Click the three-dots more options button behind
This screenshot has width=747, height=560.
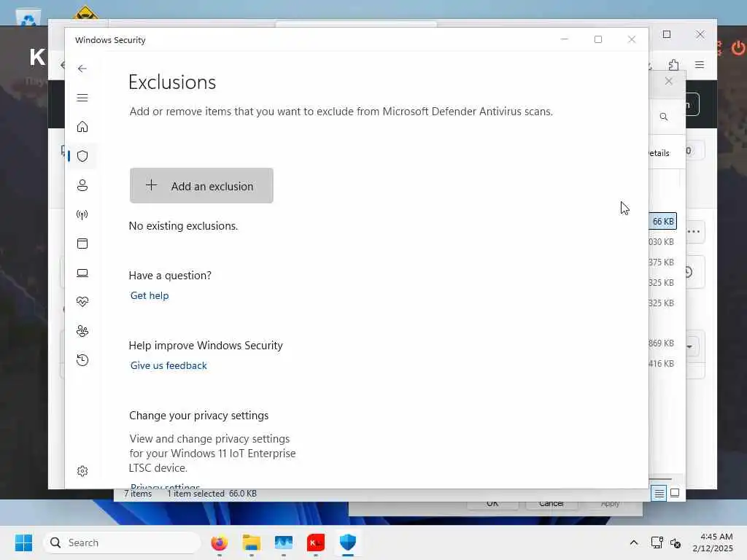click(x=694, y=232)
